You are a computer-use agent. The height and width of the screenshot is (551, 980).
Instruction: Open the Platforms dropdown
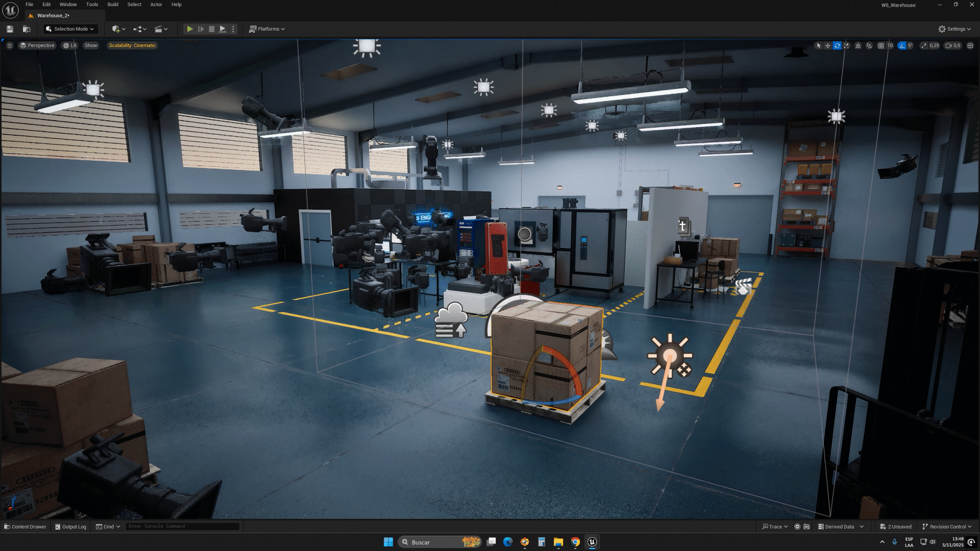pos(267,29)
